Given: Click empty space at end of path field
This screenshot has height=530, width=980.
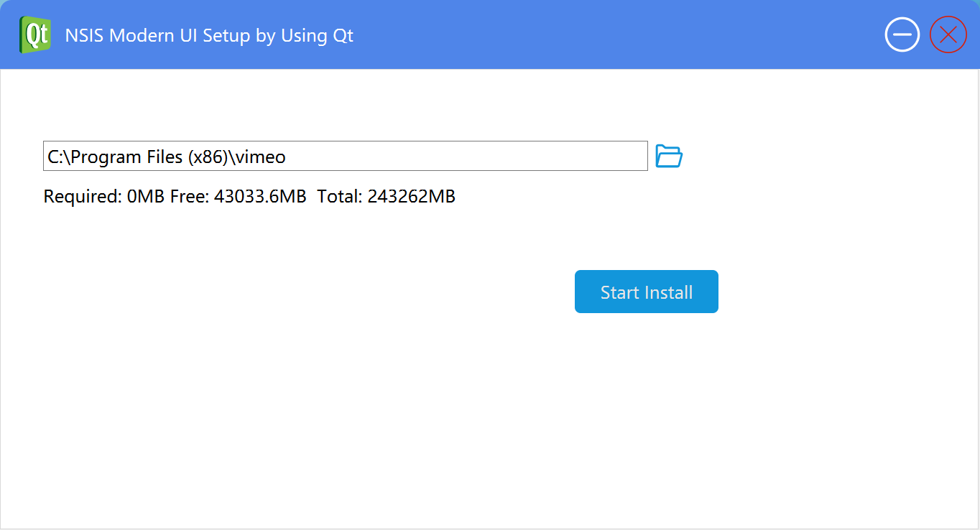Looking at the screenshot, I should coord(503,157).
